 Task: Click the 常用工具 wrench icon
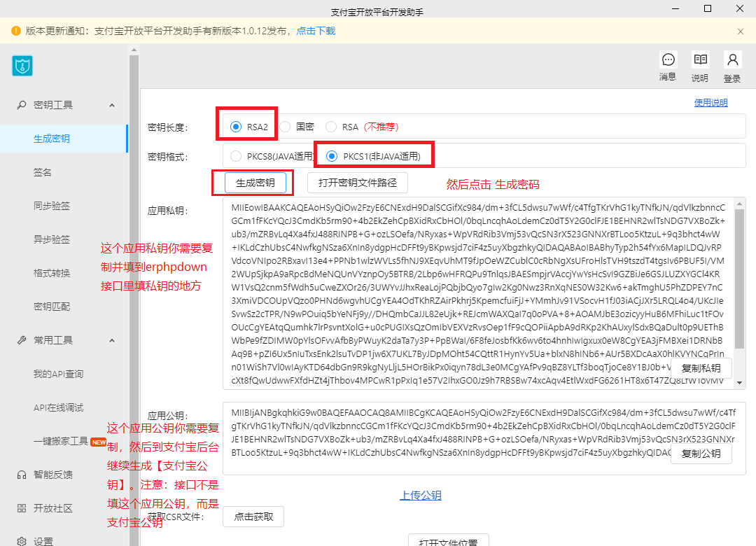point(22,340)
